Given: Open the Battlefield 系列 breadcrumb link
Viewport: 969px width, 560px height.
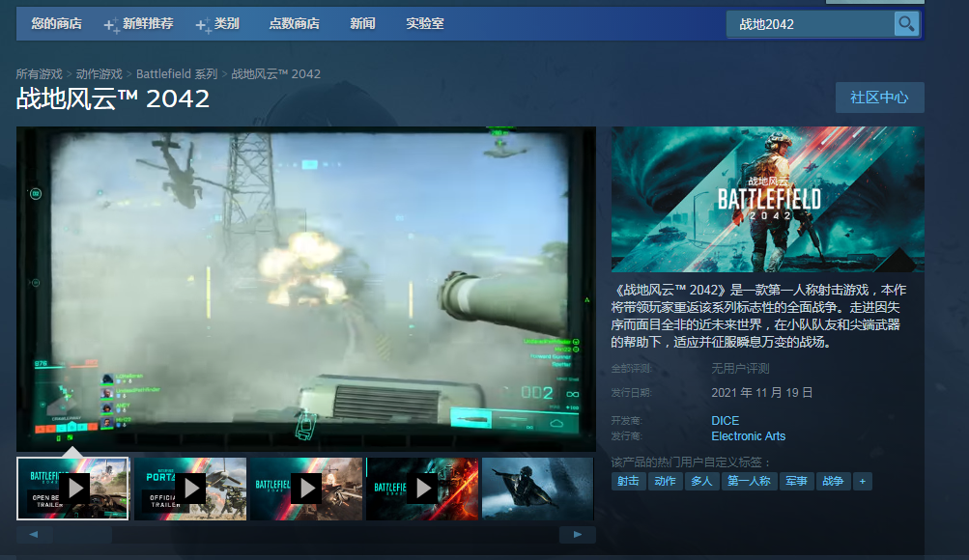Looking at the screenshot, I should pyautogui.click(x=177, y=74).
